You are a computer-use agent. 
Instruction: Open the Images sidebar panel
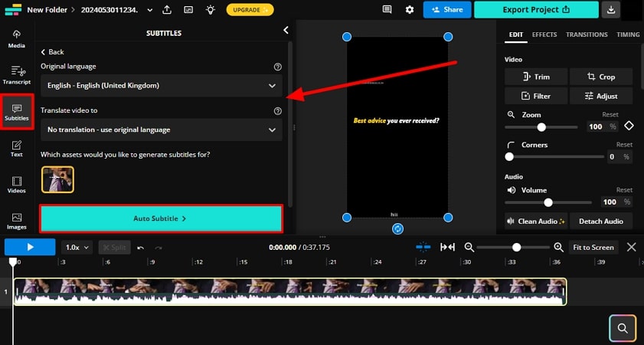pyautogui.click(x=16, y=221)
